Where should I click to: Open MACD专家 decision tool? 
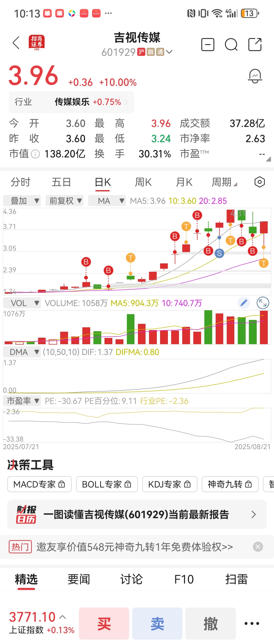39,484
